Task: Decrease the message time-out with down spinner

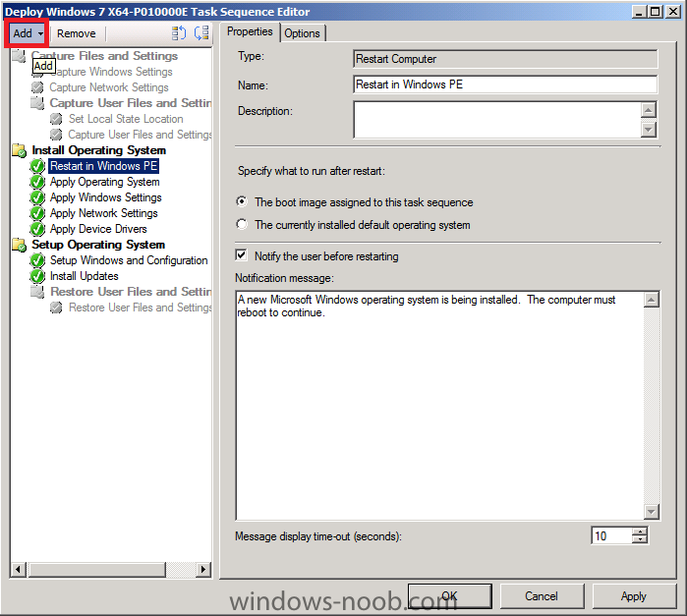Action: tap(640, 539)
